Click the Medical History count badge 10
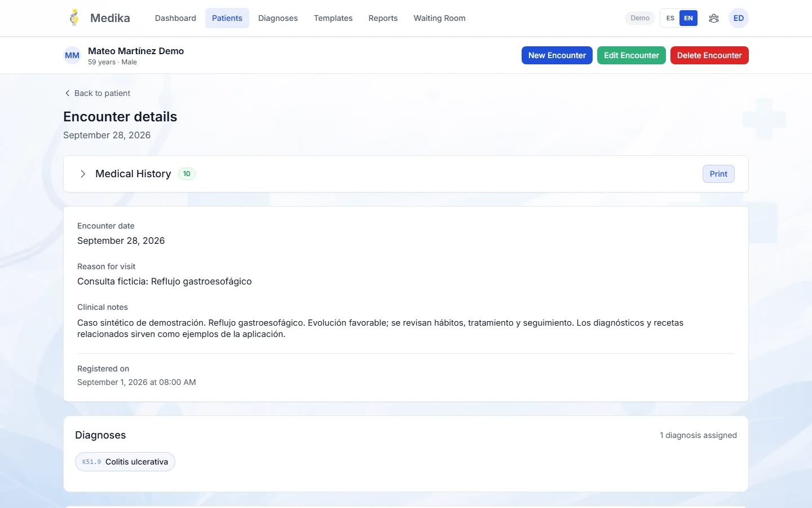 [187, 174]
